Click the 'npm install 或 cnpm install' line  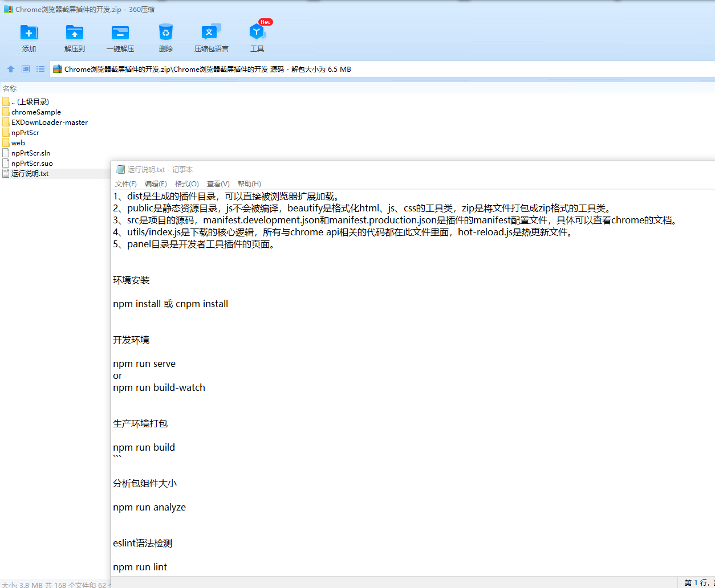tap(170, 304)
